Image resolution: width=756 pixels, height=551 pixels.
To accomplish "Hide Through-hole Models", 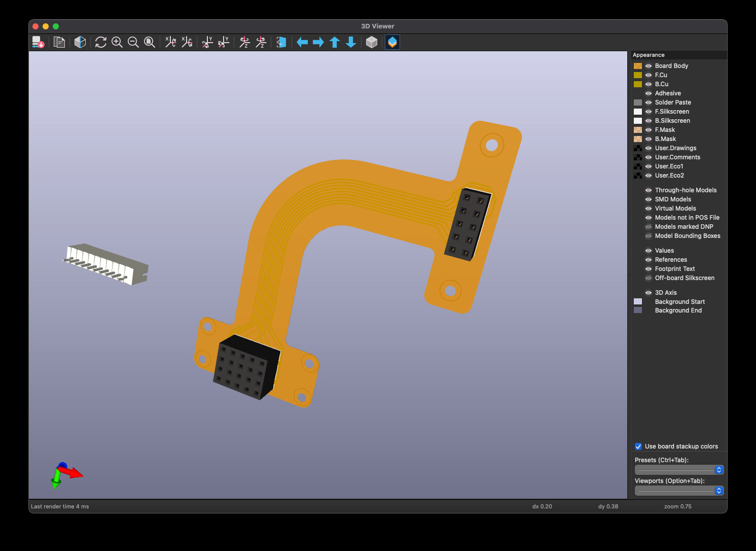I will click(649, 190).
